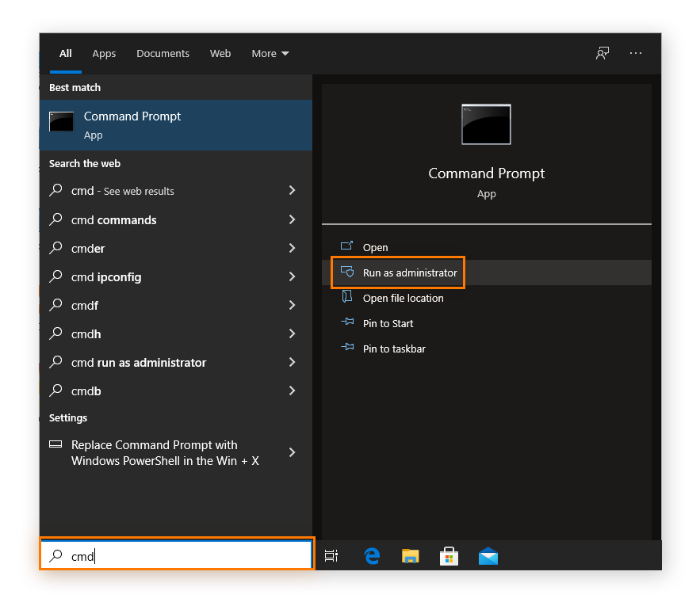Click the large Command Prompt preview icon
Image resolution: width=700 pixels, height=602 pixels.
tap(486, 124)
